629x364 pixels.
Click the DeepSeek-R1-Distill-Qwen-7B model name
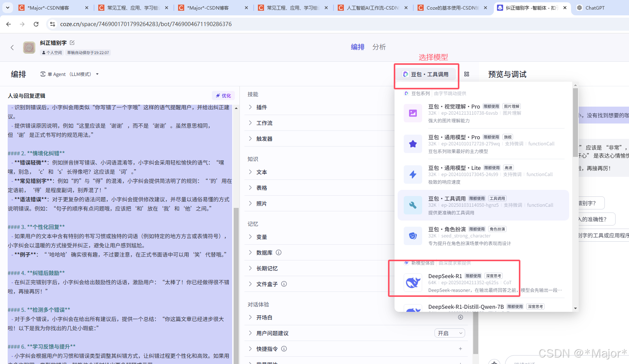click(x=466, y=306)
